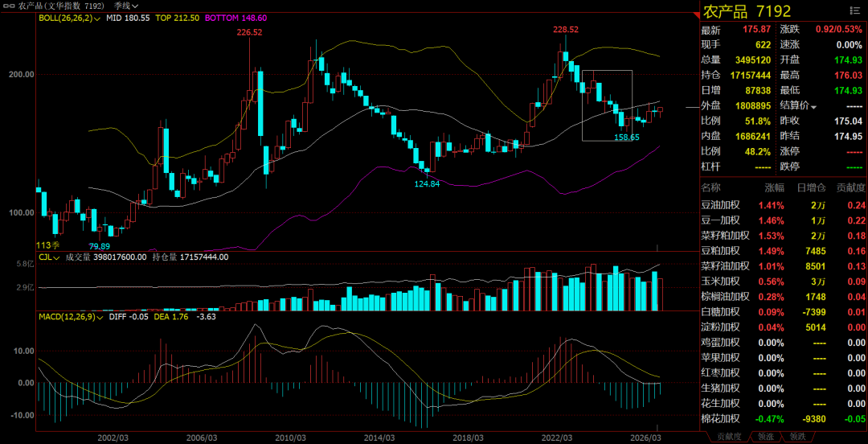Click the 2014/03 date axis label
Image resolution: width=868 pixels, height=444 pixels.
[379, 438]
